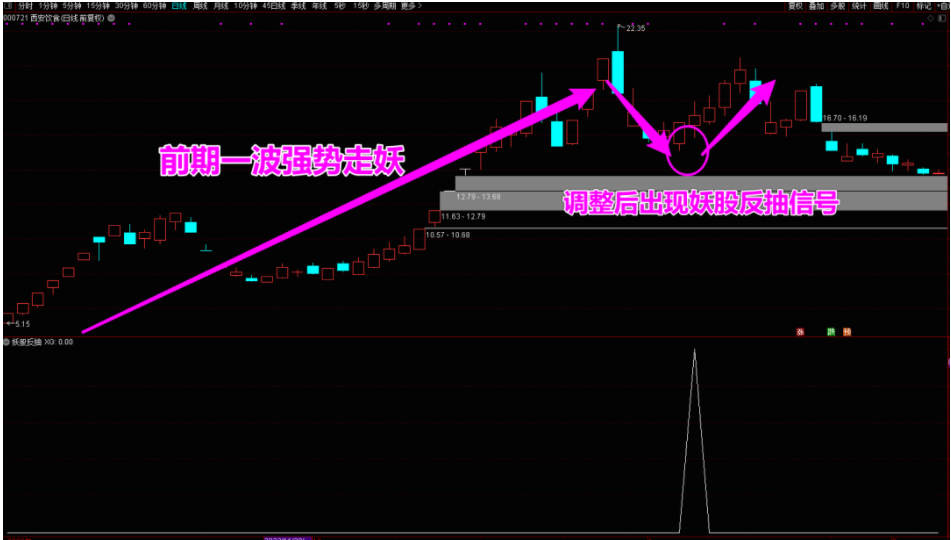Screen dimensions: 951x540
Task: Click the panel layout icon before 分时
Action: [x=8, y=6]
